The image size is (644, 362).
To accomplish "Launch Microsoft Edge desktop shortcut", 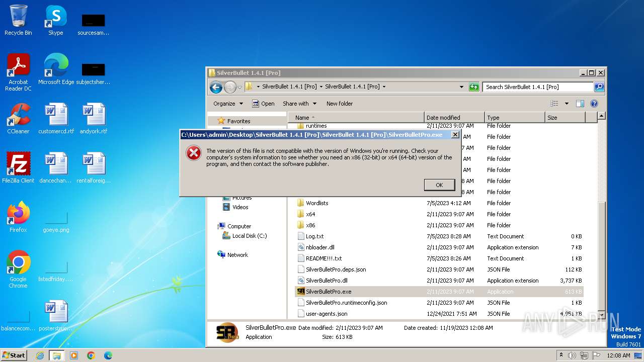I will click(56, 69).
